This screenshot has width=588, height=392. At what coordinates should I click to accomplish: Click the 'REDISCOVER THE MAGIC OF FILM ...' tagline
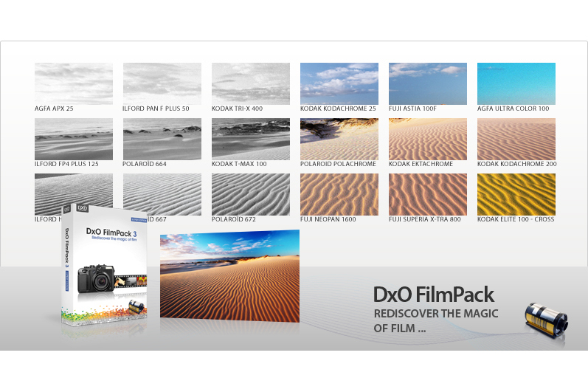(436, 320)
